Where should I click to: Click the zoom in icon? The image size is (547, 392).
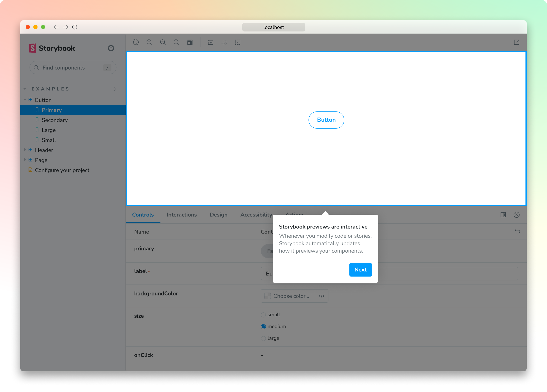(149, 42)
